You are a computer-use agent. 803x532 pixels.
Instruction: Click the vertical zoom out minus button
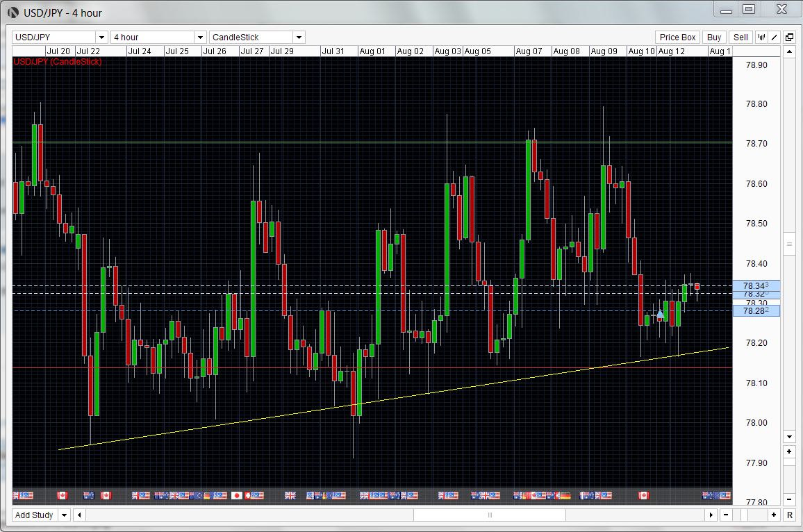789,499
